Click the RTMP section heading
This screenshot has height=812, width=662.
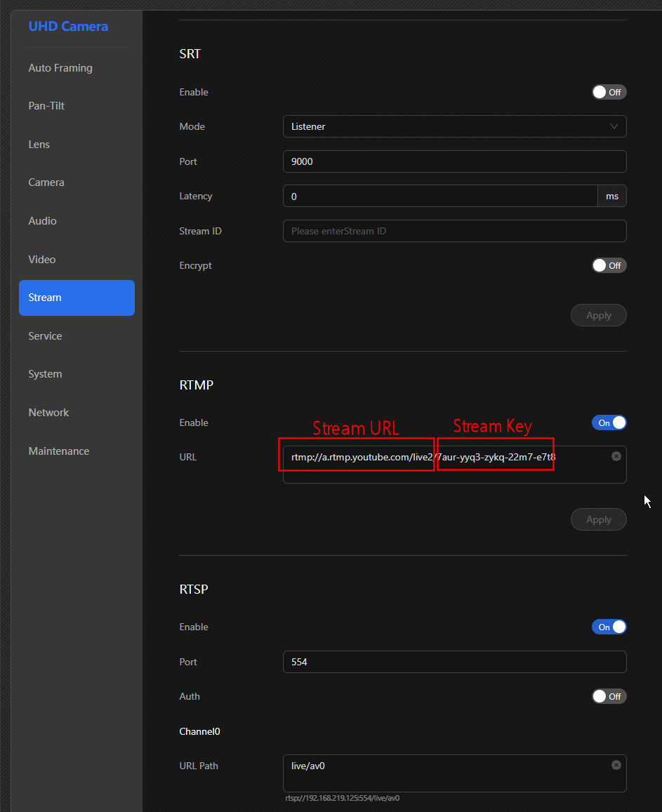[197, 385]
